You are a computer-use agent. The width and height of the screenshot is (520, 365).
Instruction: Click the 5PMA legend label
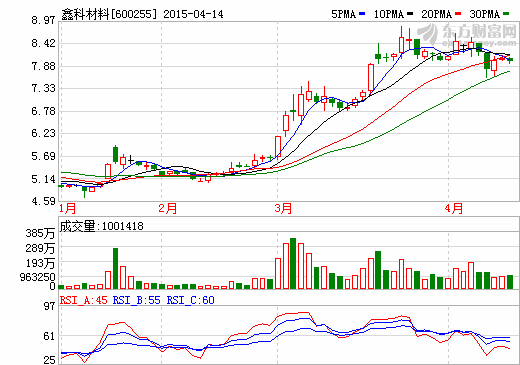pos(343,14)
